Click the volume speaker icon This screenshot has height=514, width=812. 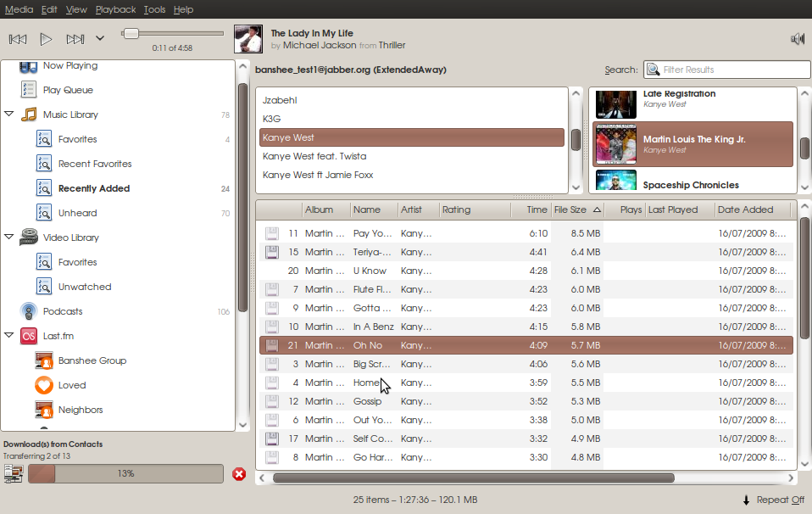click(x=798, y=39)
